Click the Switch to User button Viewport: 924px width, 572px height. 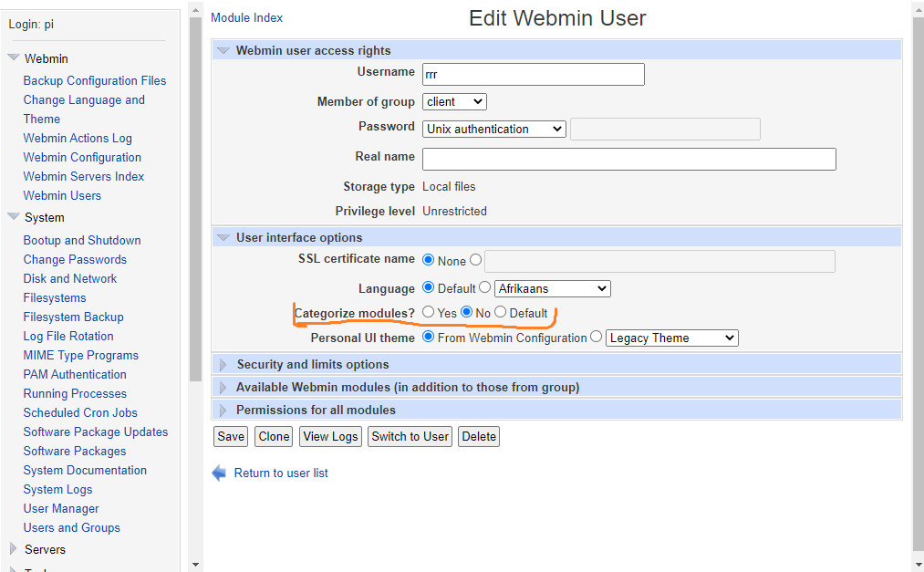point(410,436)
